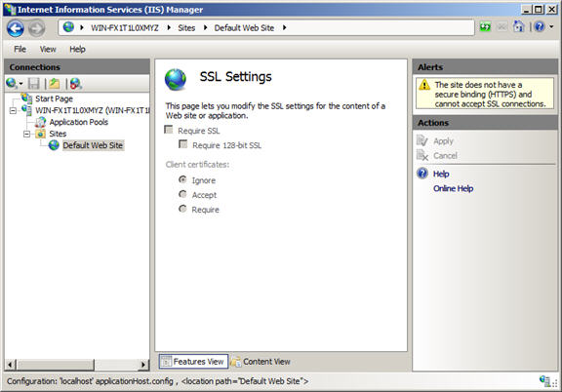Click the Configuration path text in the status bar
The image size is (562, 392).
point(157,381)
